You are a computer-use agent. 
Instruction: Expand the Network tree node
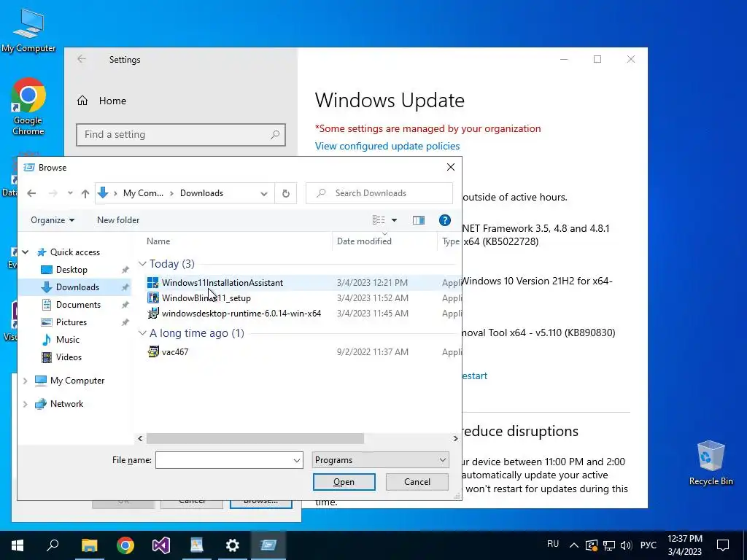coord(26,404)
